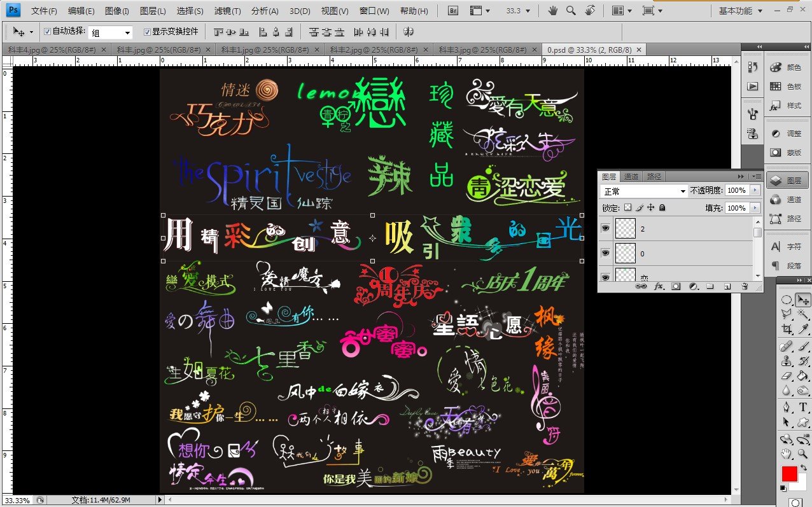Delete layer using the trash icon
The image size is (812, 507).
pos(744,287)
